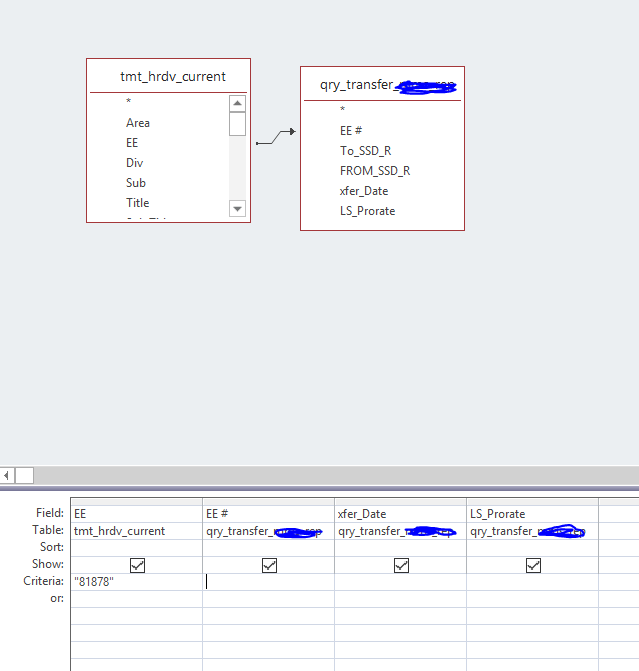Select To_SSD_R field in qry_transfer

pos(366,151)
